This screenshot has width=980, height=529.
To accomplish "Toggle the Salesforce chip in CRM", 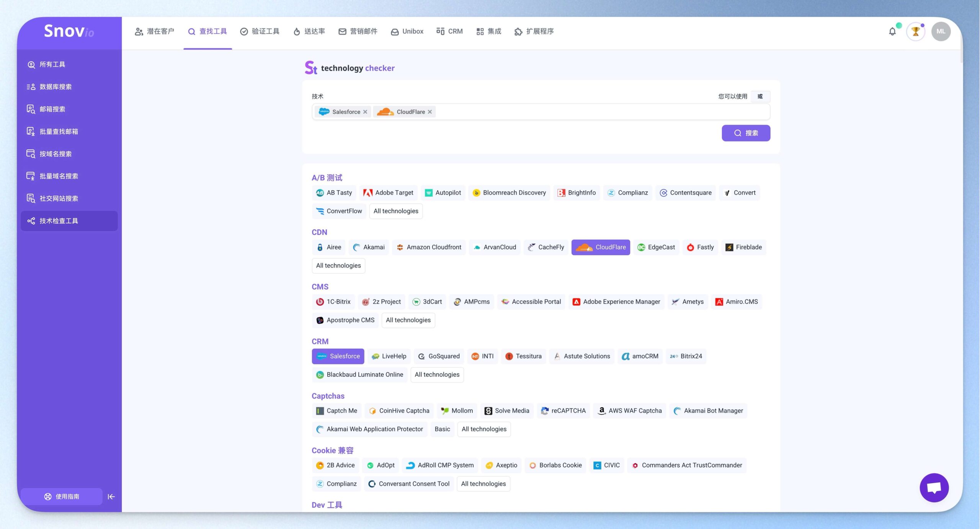I will [338, 356].
